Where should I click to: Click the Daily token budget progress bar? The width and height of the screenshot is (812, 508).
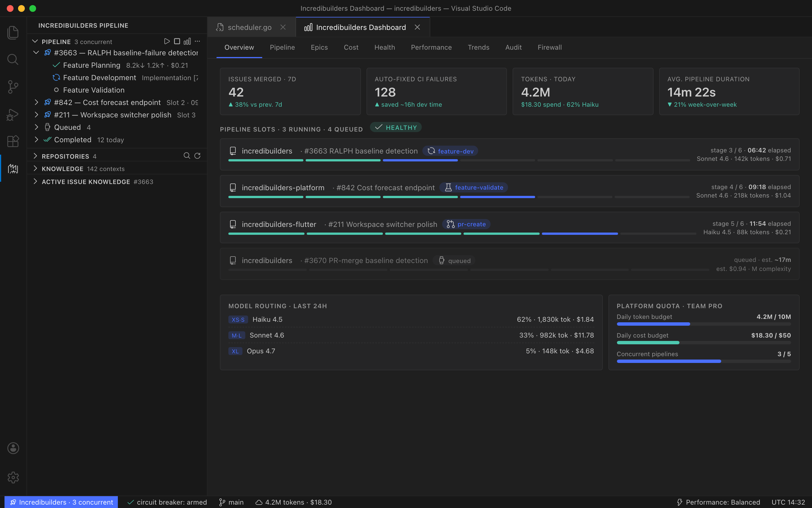tap(704, 324)
